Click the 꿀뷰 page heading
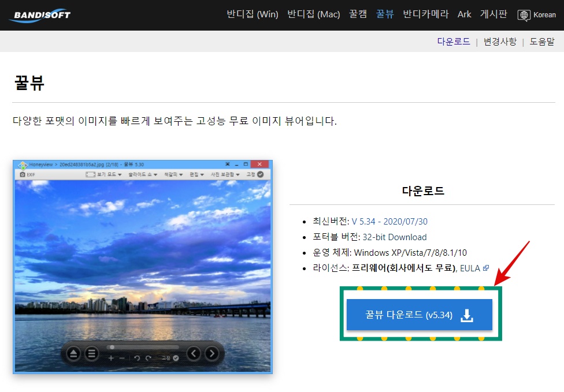This screenshot has height=392, width=564. (29, 83)
